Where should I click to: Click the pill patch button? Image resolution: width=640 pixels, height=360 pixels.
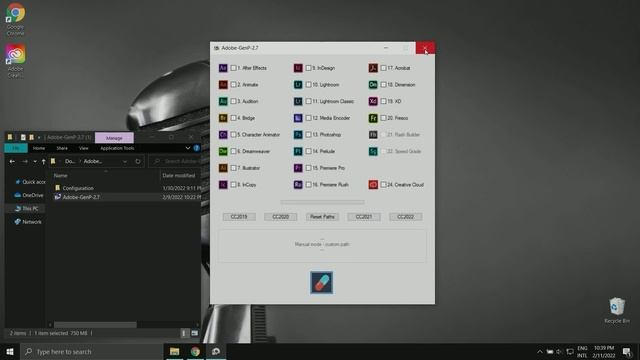(x=322, y=282)
